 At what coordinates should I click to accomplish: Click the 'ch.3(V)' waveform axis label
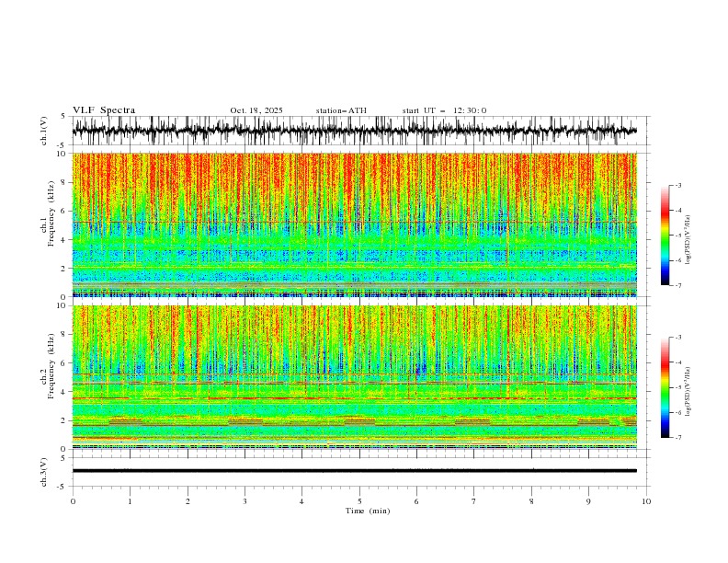(44, 472)
